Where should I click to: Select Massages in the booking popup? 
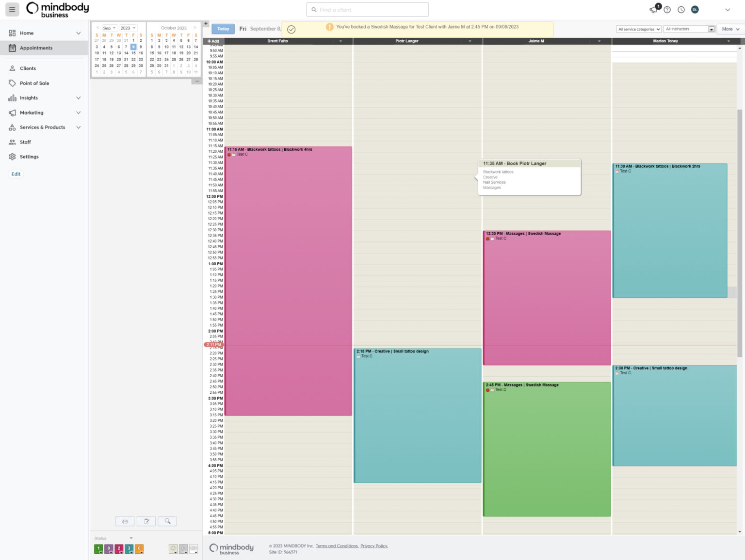coord(492,188)
